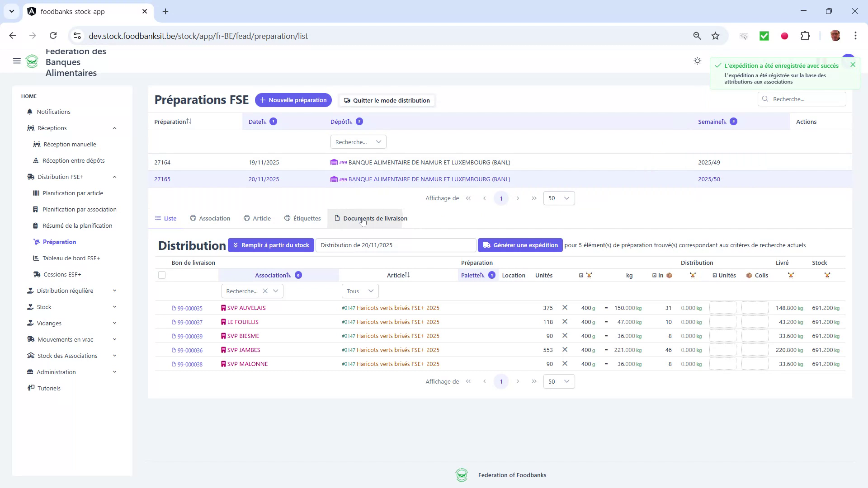The image size is (868, 488).
Task: Open the page size selector showing 50
Action: 559,198
